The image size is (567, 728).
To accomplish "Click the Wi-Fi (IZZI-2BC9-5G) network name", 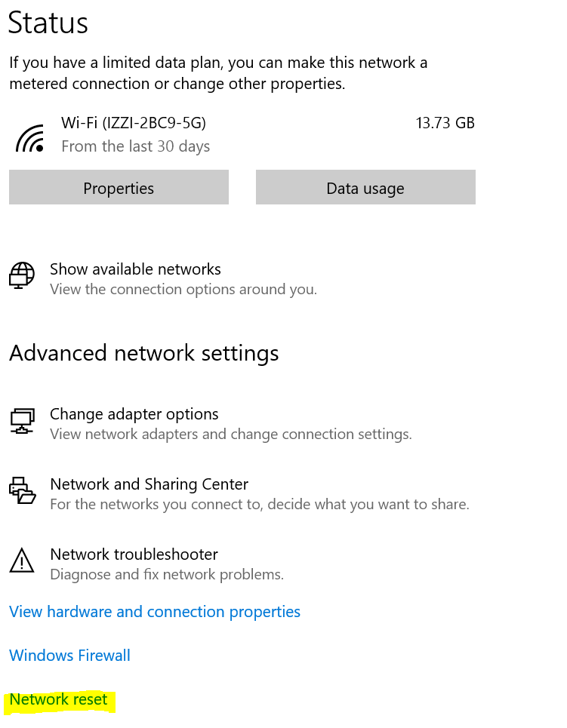I will click(x=134, y=123).
